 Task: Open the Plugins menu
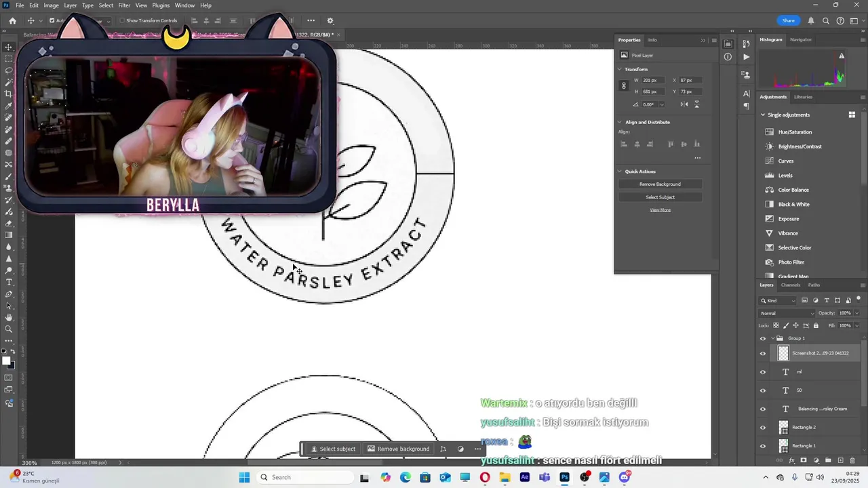tap(161, 5)
